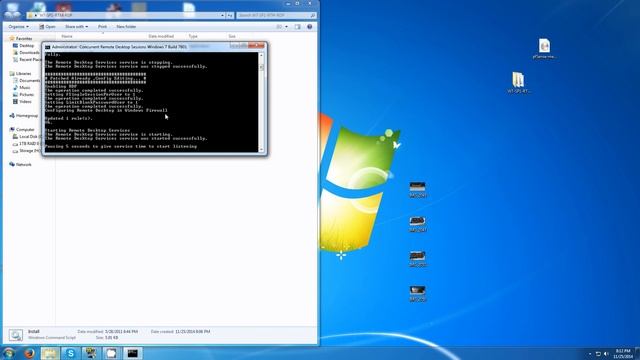Click the Open toolbar button
The height and width of the screenshot is (360, 640).
point(47,27)
